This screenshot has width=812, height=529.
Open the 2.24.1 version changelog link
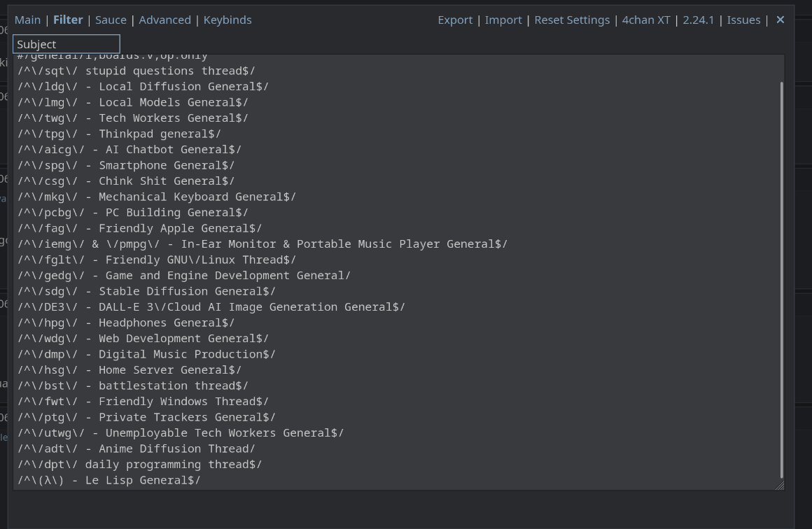click(699, 20)
